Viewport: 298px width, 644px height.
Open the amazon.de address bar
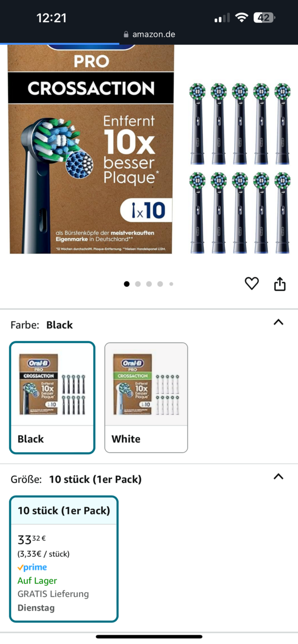[x=149, y=34]
